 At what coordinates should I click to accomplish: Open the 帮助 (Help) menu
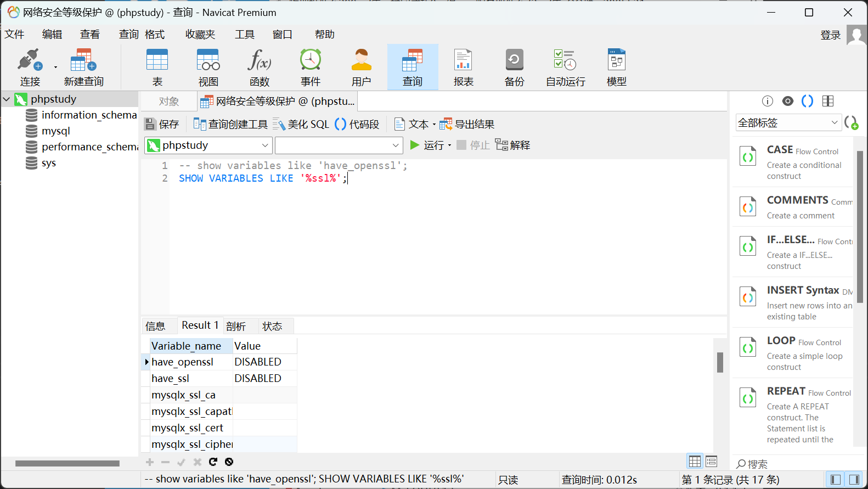click(x=324, y=35)
